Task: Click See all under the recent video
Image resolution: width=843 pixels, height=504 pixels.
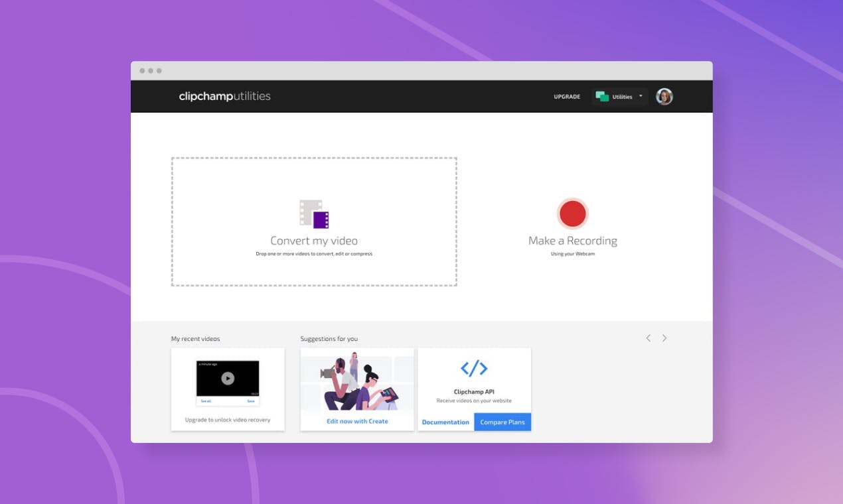Action: 206,401
